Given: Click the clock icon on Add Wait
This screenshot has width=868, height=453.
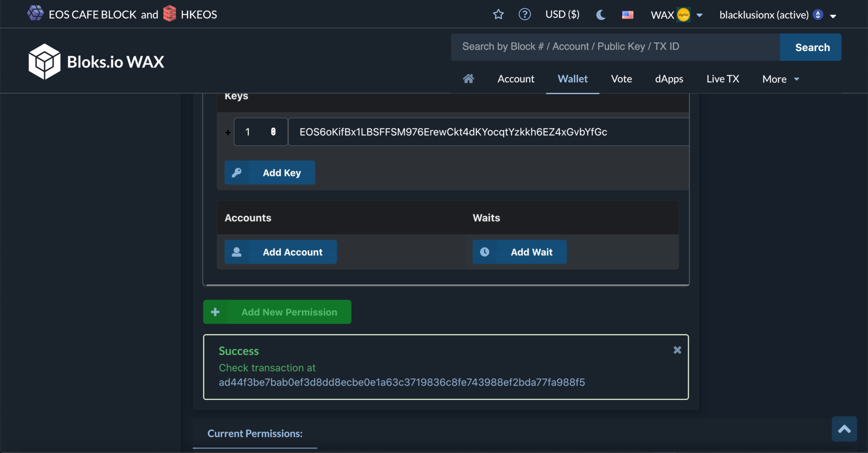Looking at the screenshot, I should 484,252.
